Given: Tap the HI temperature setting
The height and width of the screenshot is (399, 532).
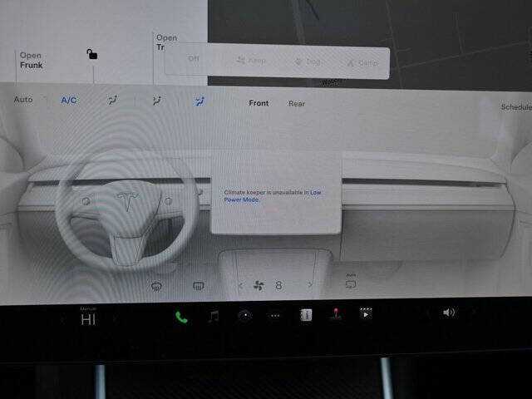Looking at the screenshot, I should [x=88, y=319].
